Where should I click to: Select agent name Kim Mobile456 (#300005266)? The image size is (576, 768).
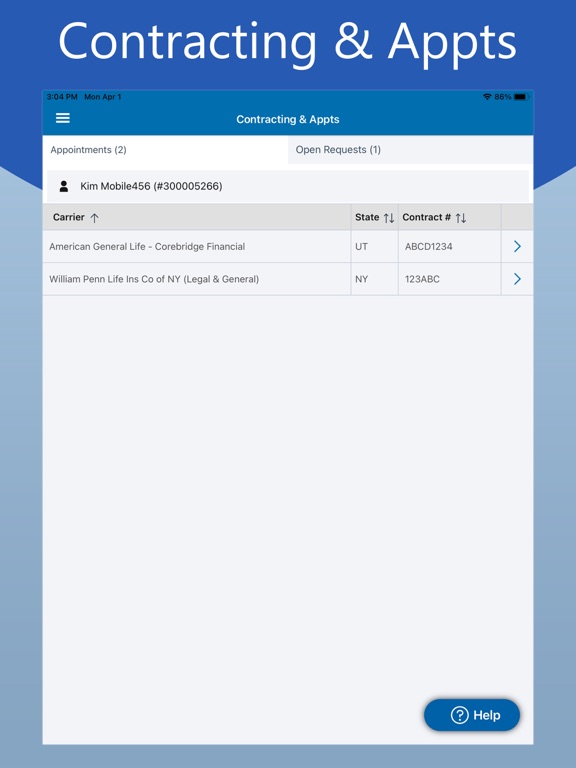point(151,186)
